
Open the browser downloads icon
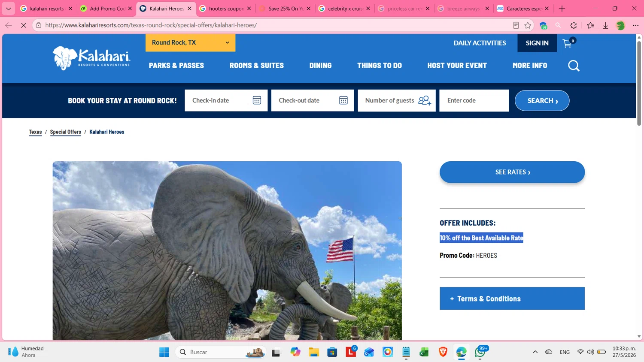tap(605, 25)
